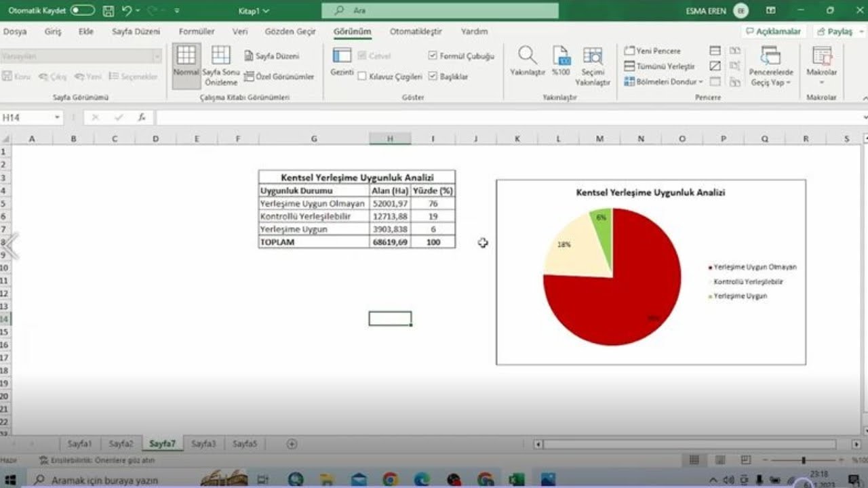The height and width of the screenshot is (488, 868).
Task: Expand the formula bar
Action: pyautogui.click(x=865, y=117)
